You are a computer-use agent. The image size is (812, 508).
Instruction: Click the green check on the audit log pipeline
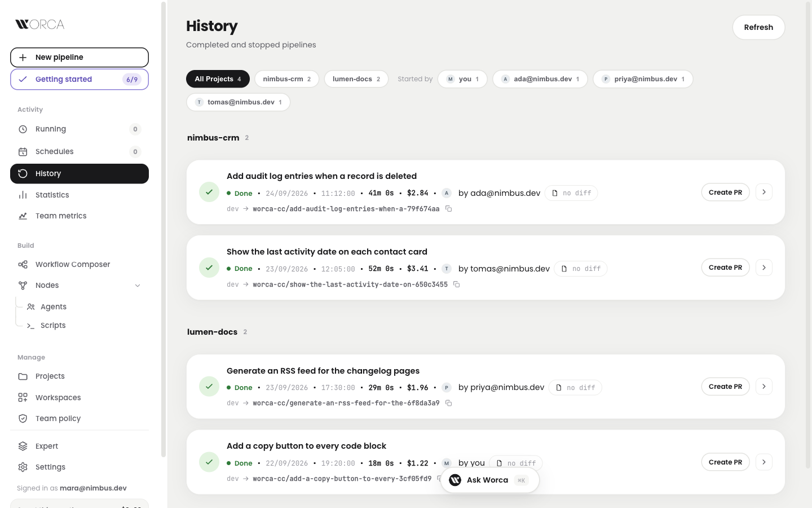209,192
